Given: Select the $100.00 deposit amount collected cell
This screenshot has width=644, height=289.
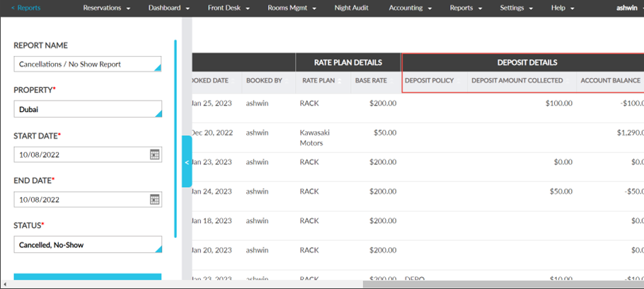Looking at the screenshot, I should [x=558, y=103].
